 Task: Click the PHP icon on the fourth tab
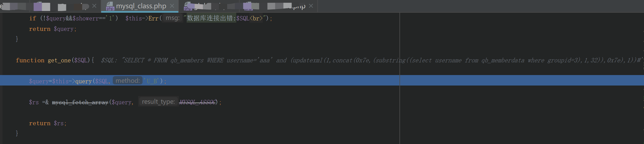click(248, 6)
